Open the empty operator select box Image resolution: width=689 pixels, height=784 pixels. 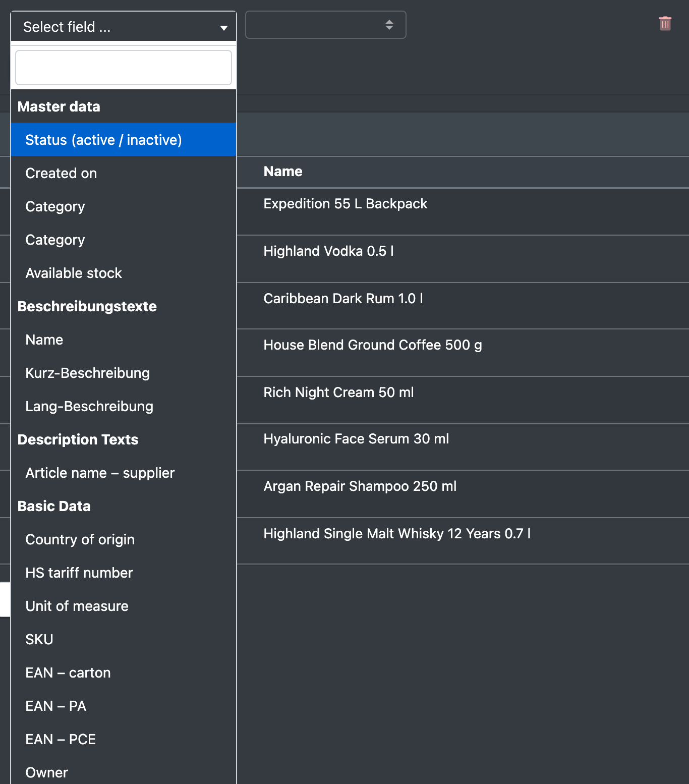coord(326,25)
